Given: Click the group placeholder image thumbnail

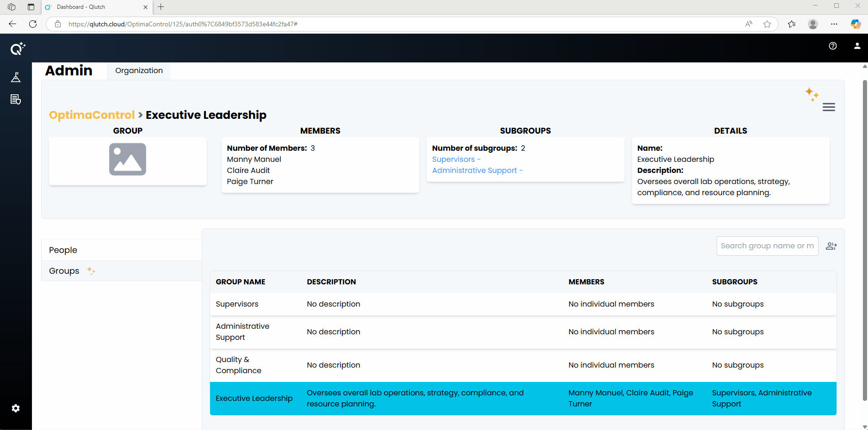Looking at the screenshot, I should [x=128, y=160].
